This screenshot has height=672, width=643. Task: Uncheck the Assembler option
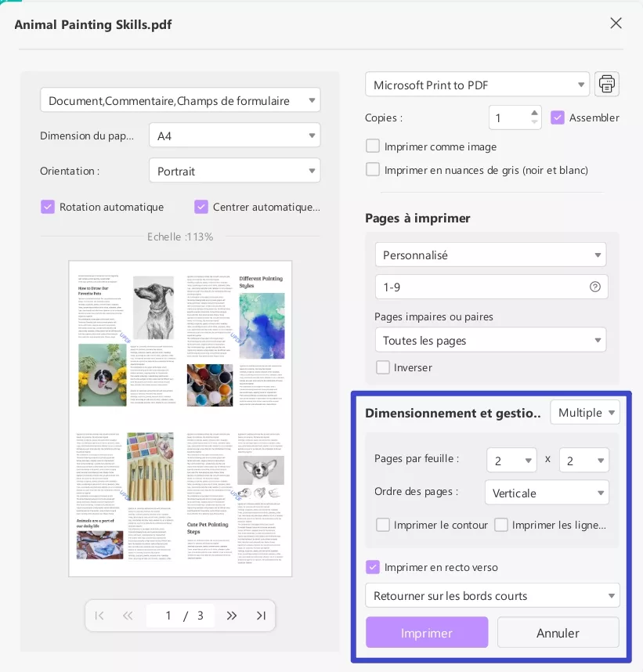tap(558, 117)
